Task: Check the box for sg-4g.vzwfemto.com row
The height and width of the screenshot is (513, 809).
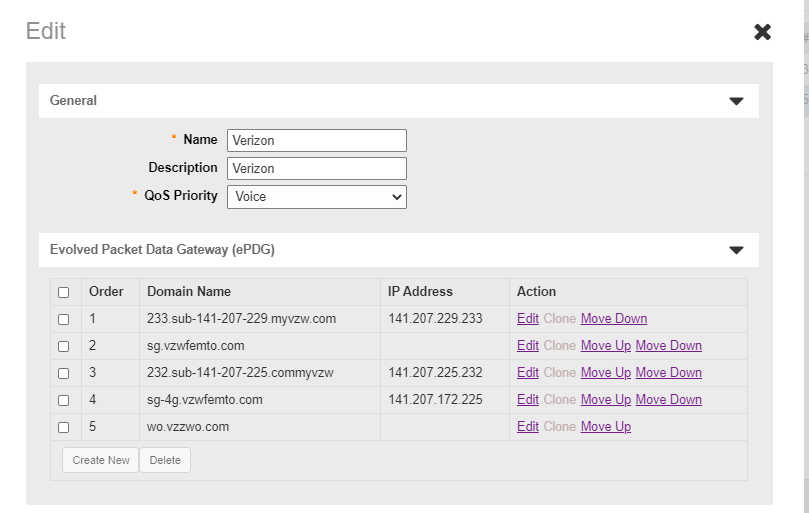Action: (64, 400)
